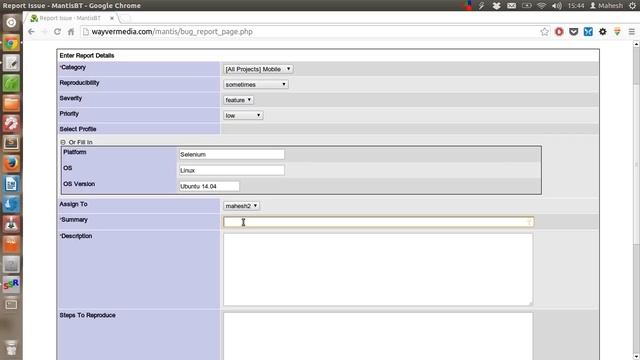640x360 pixels.
Task: Click the Steps To Reproduce label
Action: click(87, 315)
